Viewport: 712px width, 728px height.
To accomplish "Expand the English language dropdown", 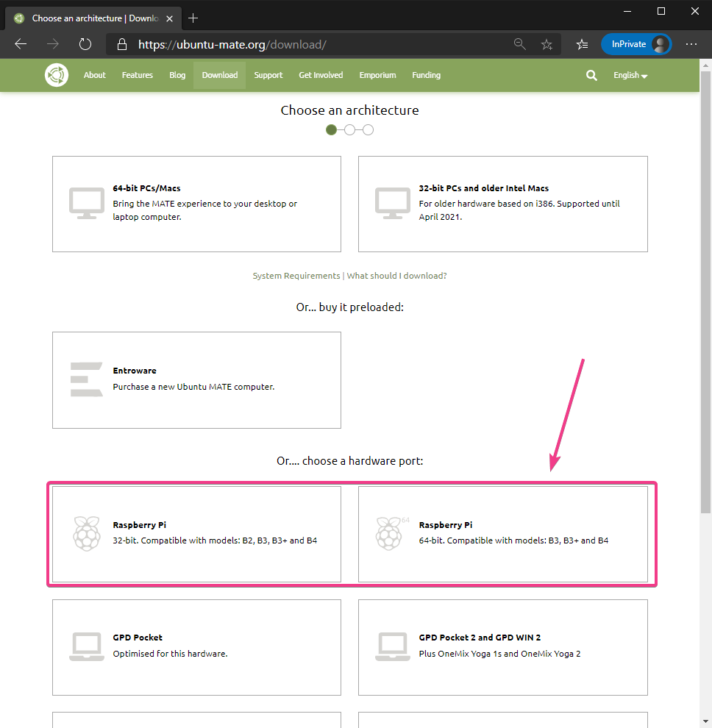I will [x=630, y=75].
